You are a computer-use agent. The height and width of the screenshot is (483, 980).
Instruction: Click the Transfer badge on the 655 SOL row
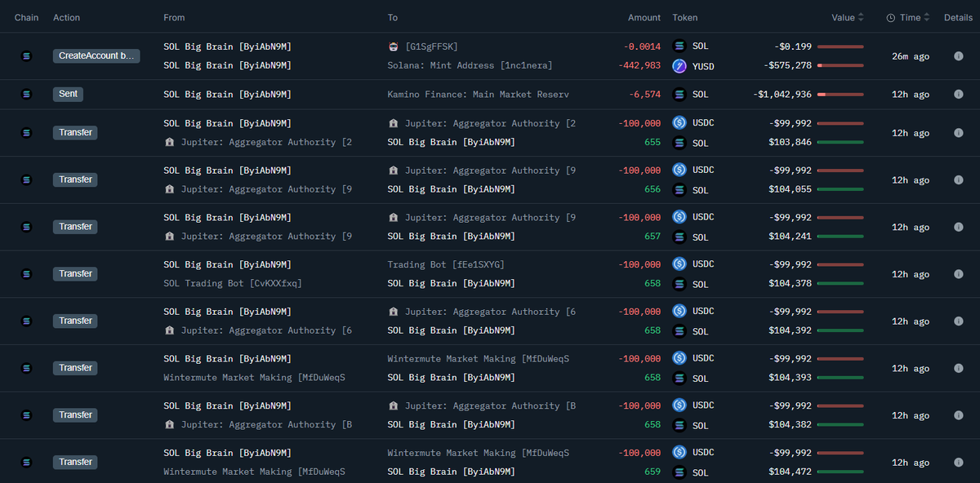click(75, 133)
